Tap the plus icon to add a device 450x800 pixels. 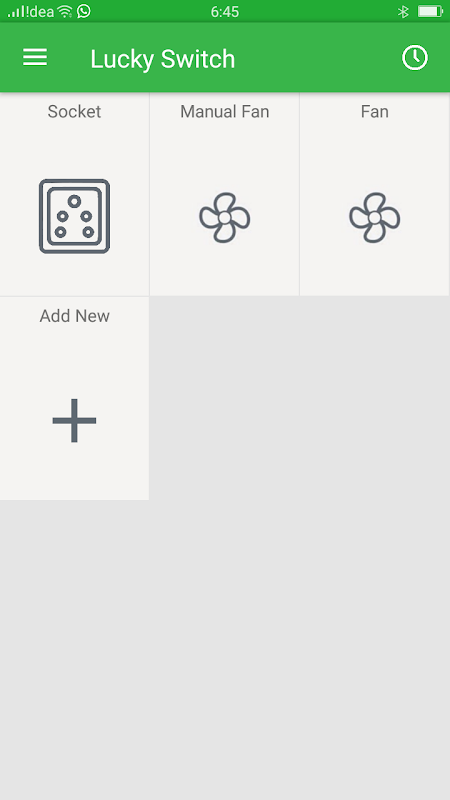(x=74, y=420)
